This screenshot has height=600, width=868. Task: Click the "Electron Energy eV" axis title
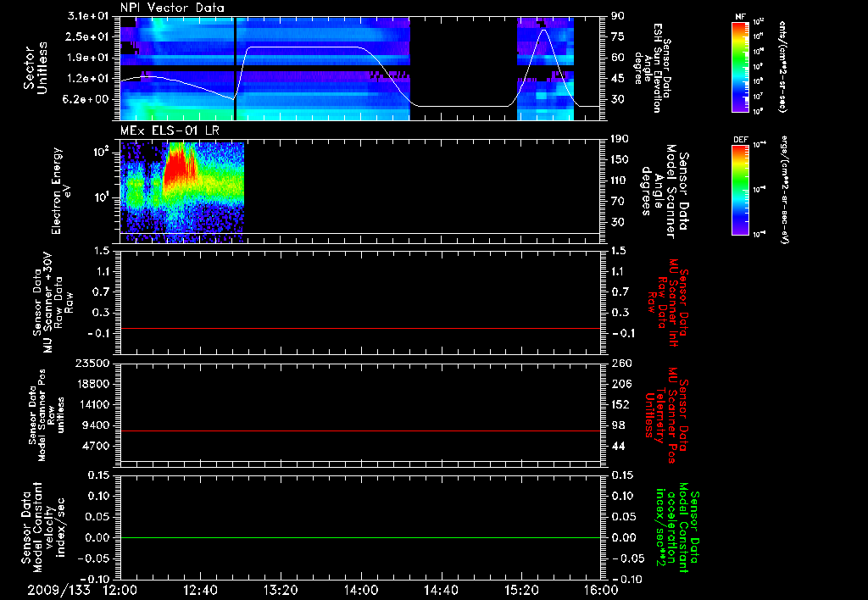62,191
